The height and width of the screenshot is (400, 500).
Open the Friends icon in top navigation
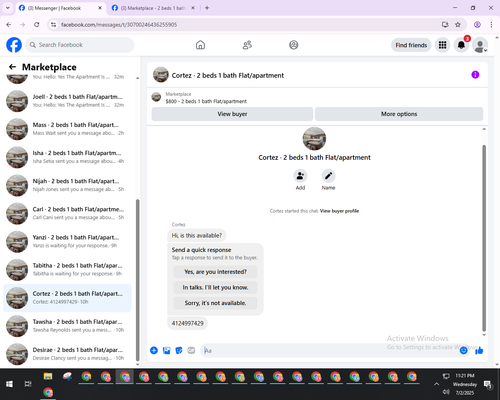tap(247, 45)
